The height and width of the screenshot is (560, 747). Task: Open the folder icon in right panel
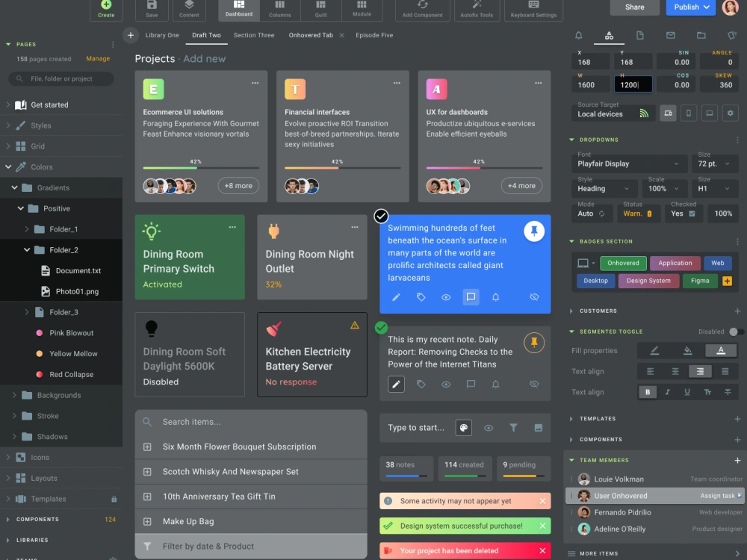[x=701, y=35]
